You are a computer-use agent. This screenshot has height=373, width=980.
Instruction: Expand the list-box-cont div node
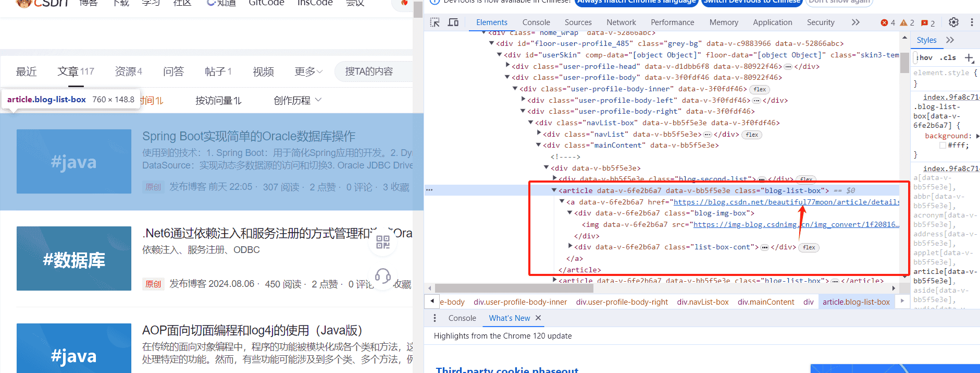pos(570,247)
